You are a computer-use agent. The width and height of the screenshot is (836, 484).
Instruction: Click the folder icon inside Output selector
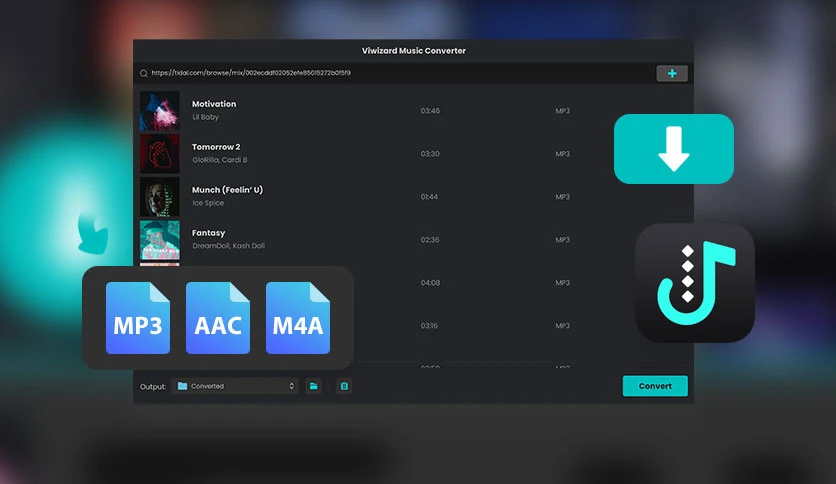pyautogui.click(x=182, y=386)
